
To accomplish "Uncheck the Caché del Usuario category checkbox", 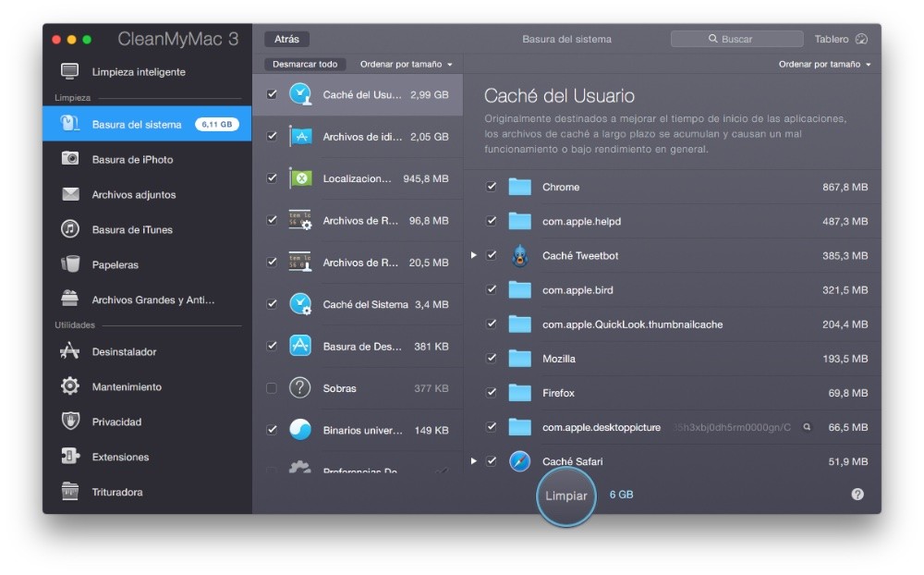I will (272, 93).
